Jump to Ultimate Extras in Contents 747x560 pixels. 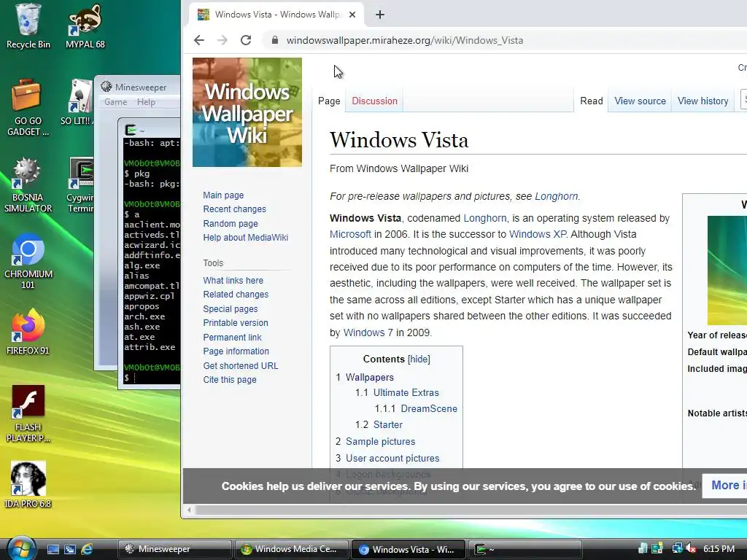pyautogui.click(x=406, y=393)
